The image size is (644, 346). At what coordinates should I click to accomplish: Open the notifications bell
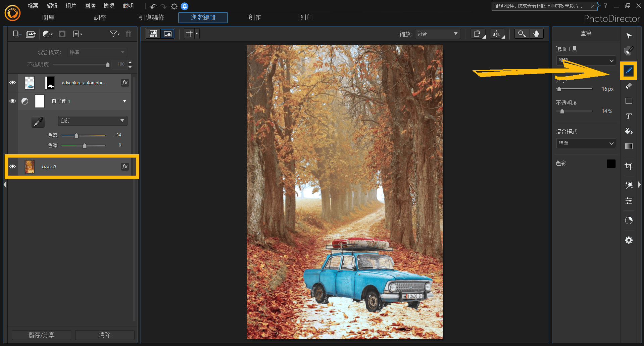[185, 6]
